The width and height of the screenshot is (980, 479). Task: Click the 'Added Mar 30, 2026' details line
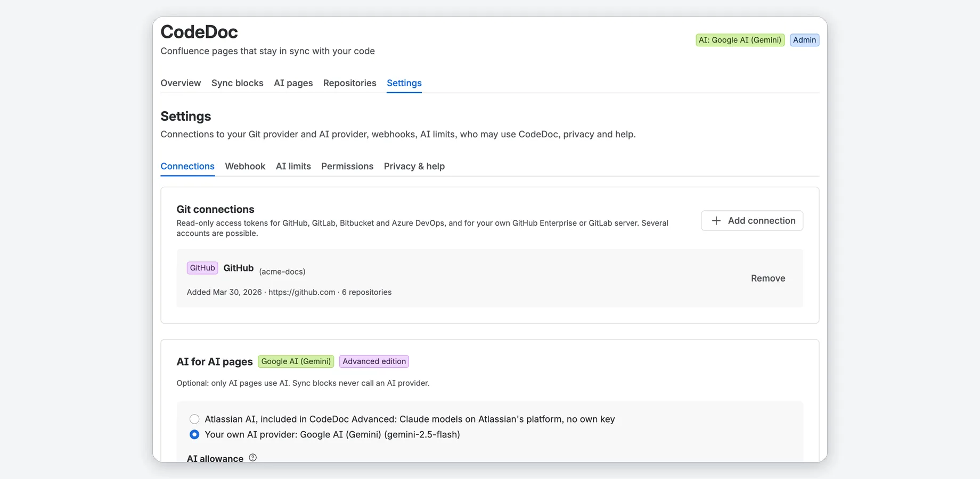(x=289, y=292)
